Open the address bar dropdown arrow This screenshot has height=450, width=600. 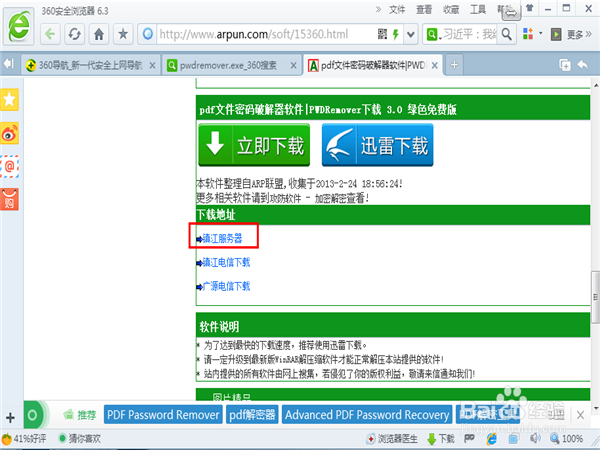click(411, 35)
